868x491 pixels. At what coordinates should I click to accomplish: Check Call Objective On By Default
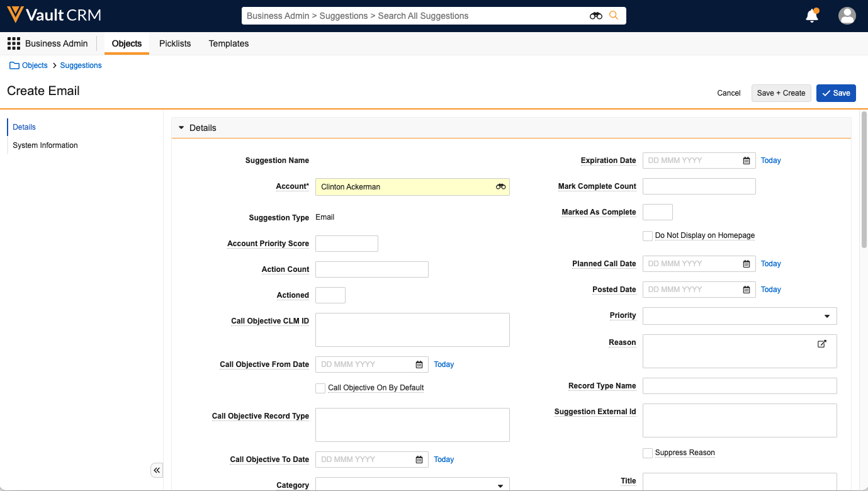click(320, 388)
